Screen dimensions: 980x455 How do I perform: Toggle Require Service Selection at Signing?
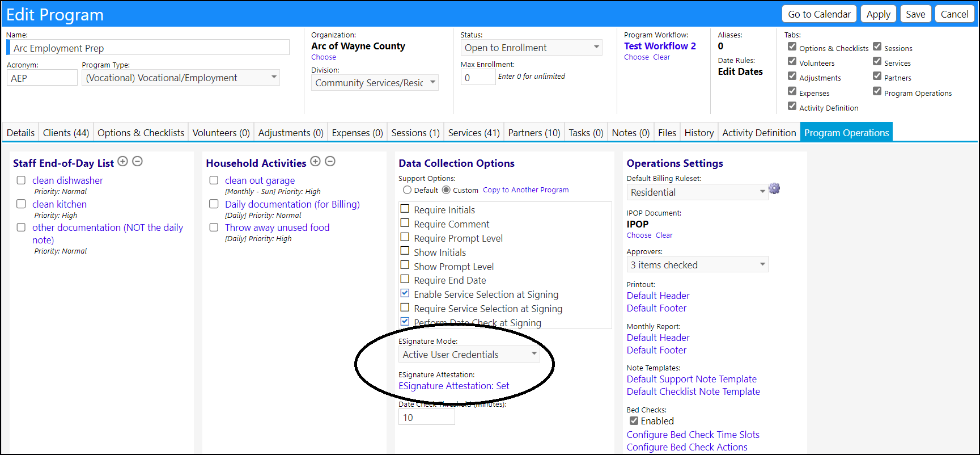(405, 307)
